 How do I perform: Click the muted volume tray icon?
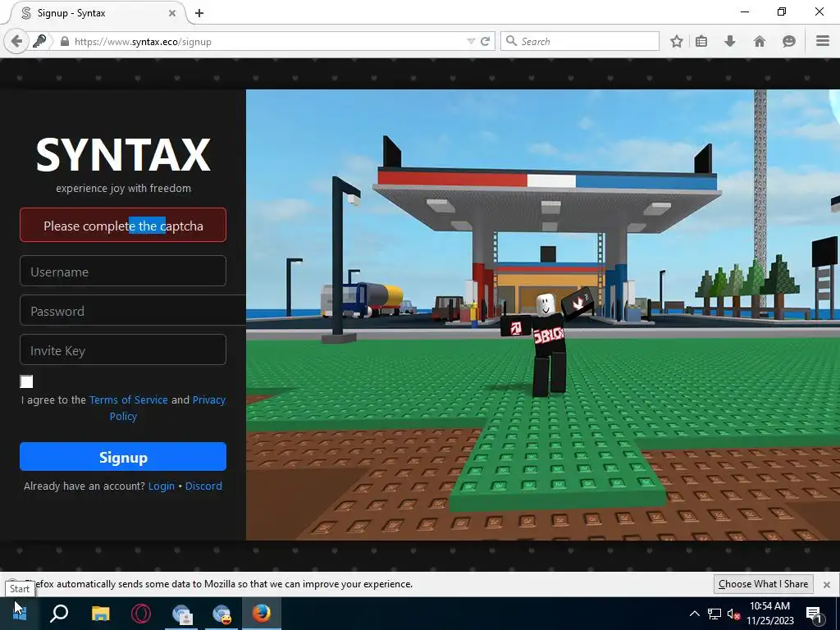(x=733, y=614)
